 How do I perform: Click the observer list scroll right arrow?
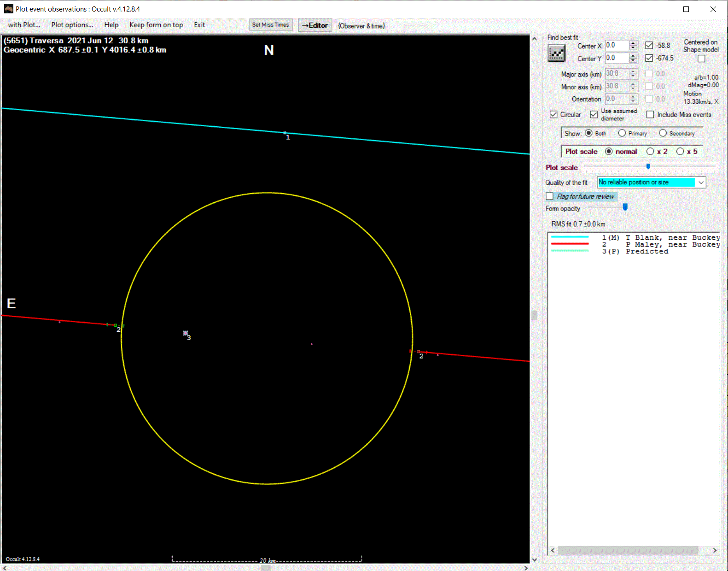(x=715, y=550)
